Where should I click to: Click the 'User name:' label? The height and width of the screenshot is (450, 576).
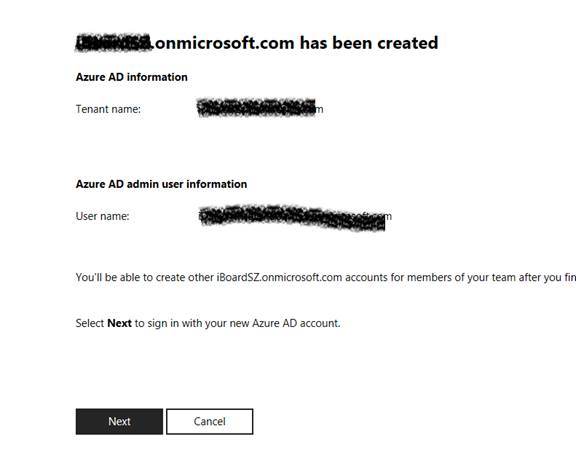102,216
